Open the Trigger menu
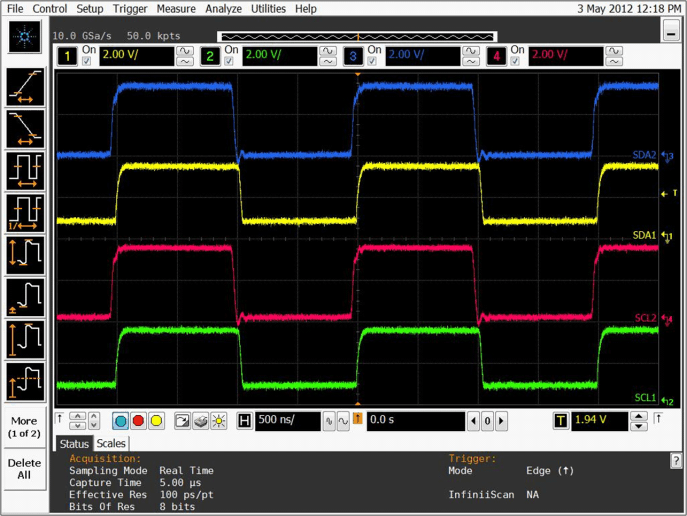 click(x=129, y=8)
